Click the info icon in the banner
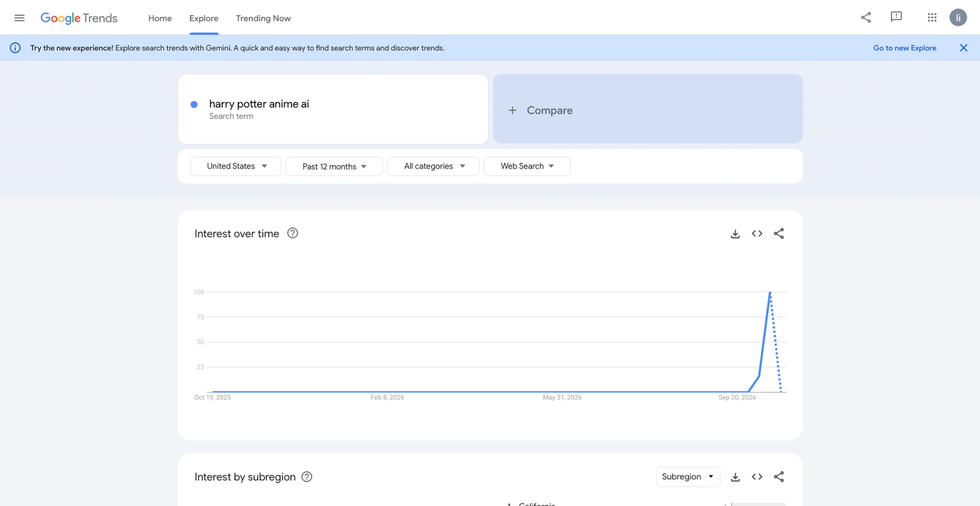Viewport: 980px width, 506px height. tap(15, 48)
